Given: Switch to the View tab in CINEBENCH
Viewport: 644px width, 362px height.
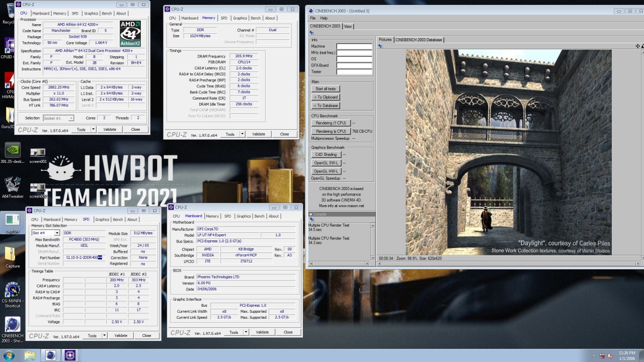Looking at the screenshot, I should 348,26.
